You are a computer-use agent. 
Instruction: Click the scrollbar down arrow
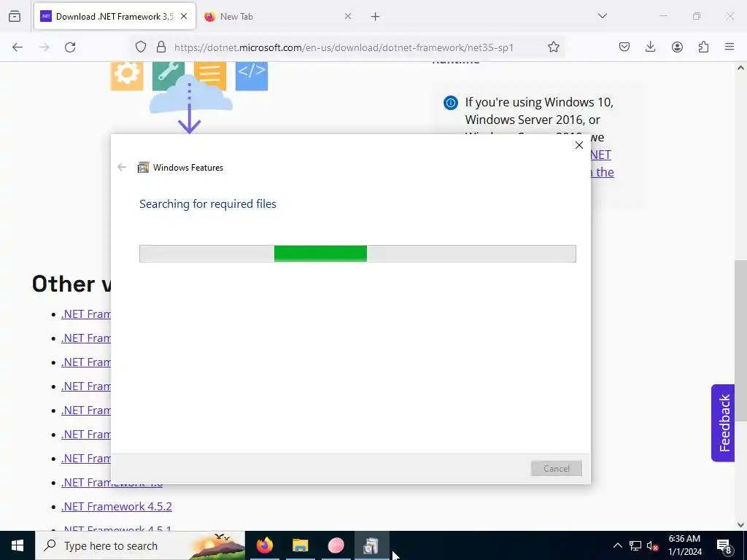tap(740, 525)
